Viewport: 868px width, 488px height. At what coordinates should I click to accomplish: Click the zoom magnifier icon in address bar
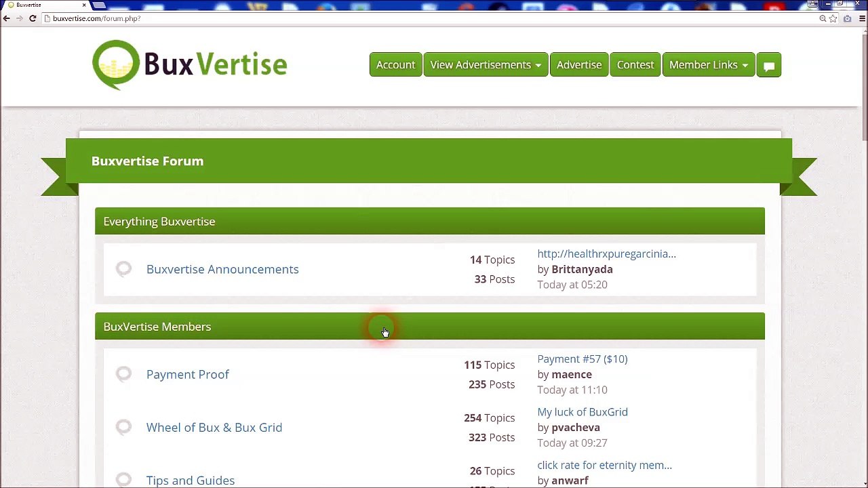(823, 18)
